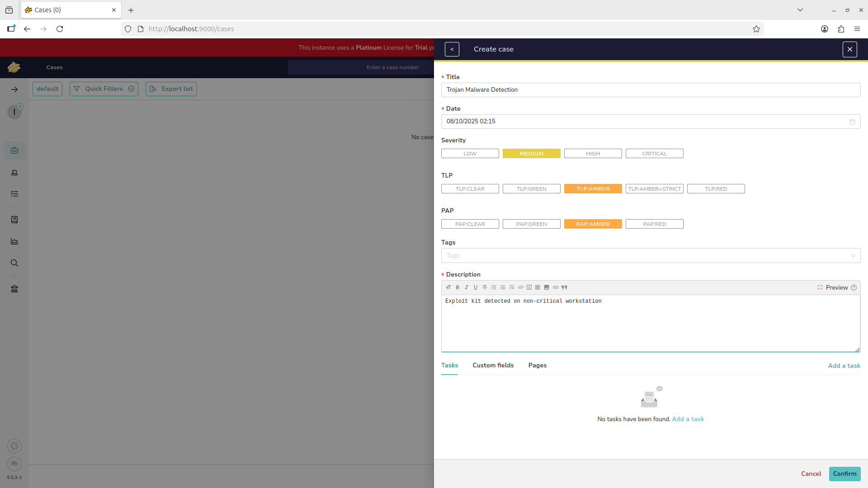Switch to the Custom fields tab
The image size is (868, 488).
(493, 365)
